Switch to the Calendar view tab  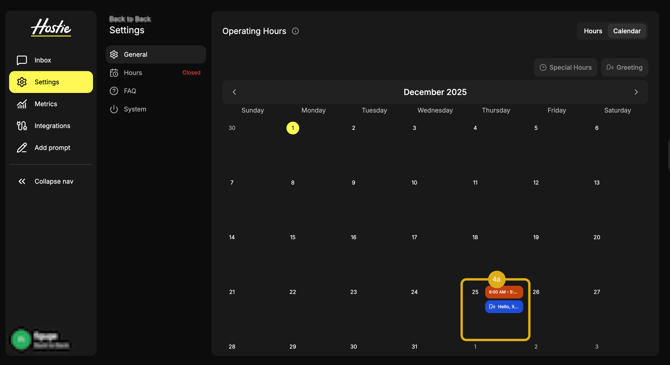[627, 31]
